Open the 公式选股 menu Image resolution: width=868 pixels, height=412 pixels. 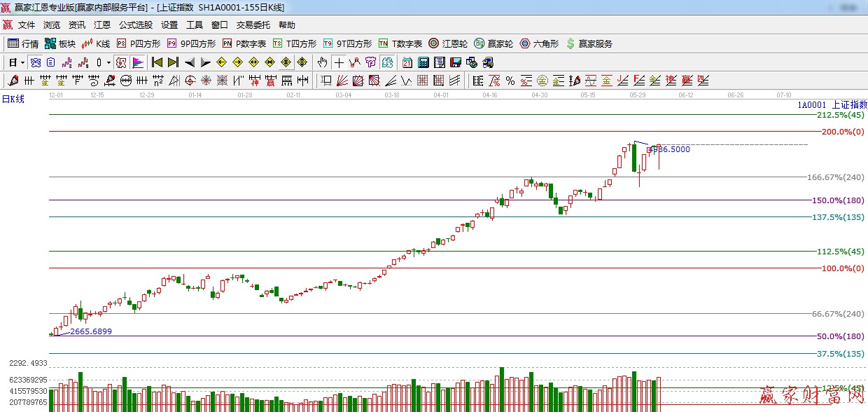tap(136, 25)
